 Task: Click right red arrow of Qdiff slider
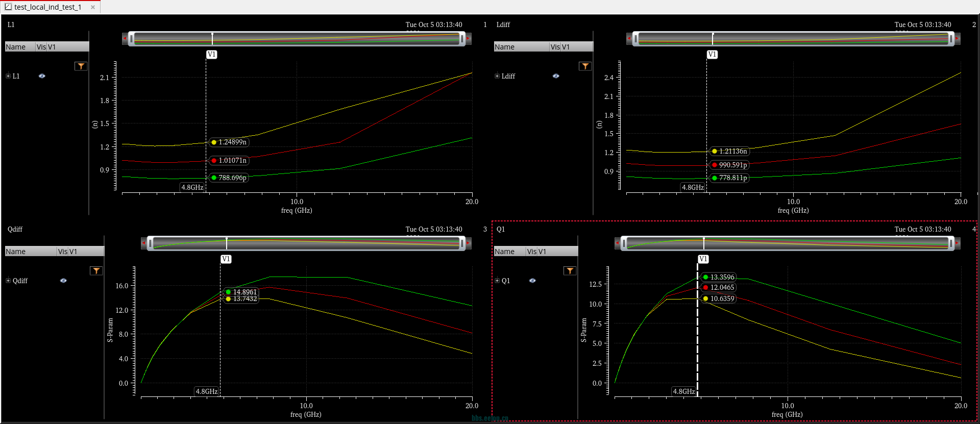click(x=468, y=243)
